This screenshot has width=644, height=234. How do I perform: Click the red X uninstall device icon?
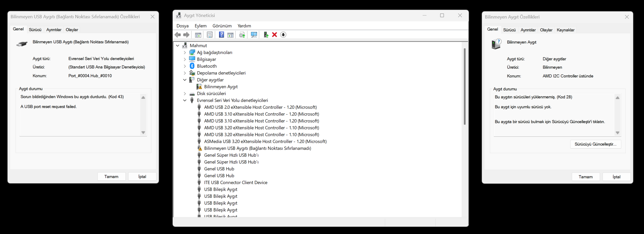[275, 35]
